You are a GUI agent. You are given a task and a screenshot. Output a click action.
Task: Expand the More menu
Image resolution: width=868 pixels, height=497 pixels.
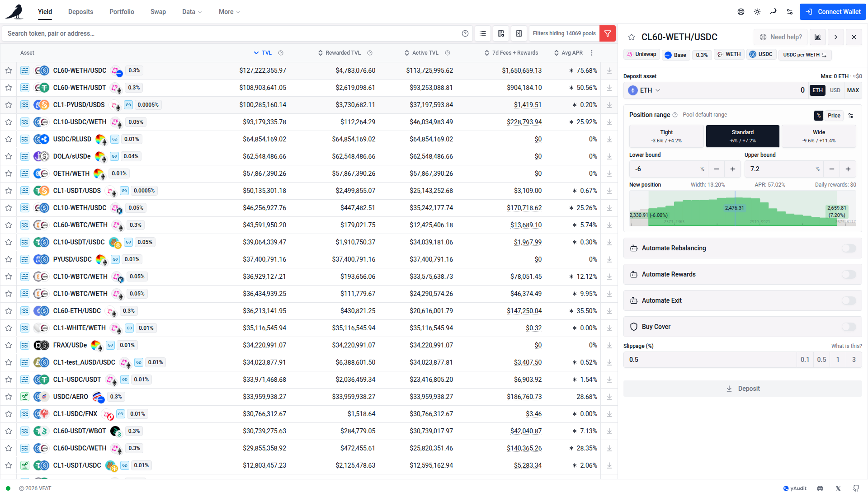(229, 12)
